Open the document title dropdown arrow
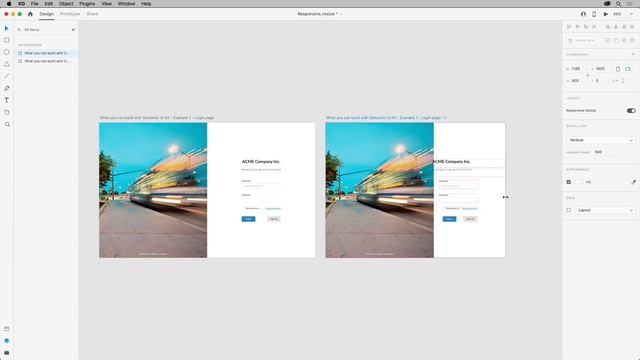The height and width of the screenshot is (360, 640). click(341, 14)
